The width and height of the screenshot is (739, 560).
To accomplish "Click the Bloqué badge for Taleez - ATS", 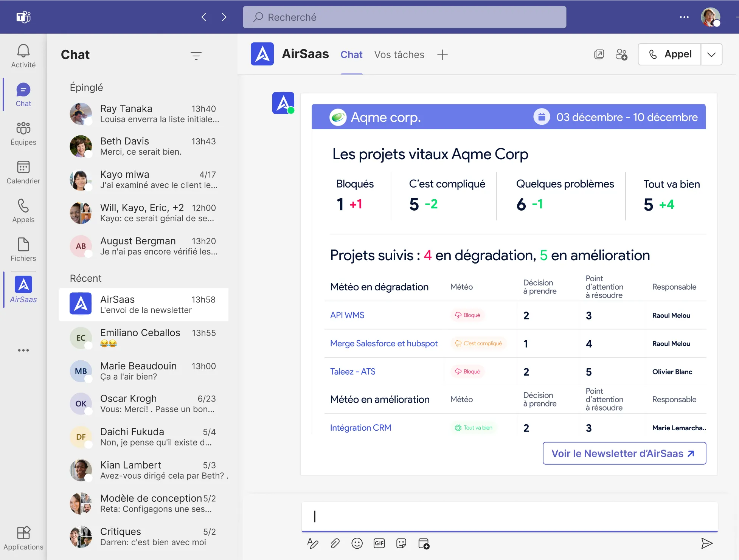I will coord(467,371).
